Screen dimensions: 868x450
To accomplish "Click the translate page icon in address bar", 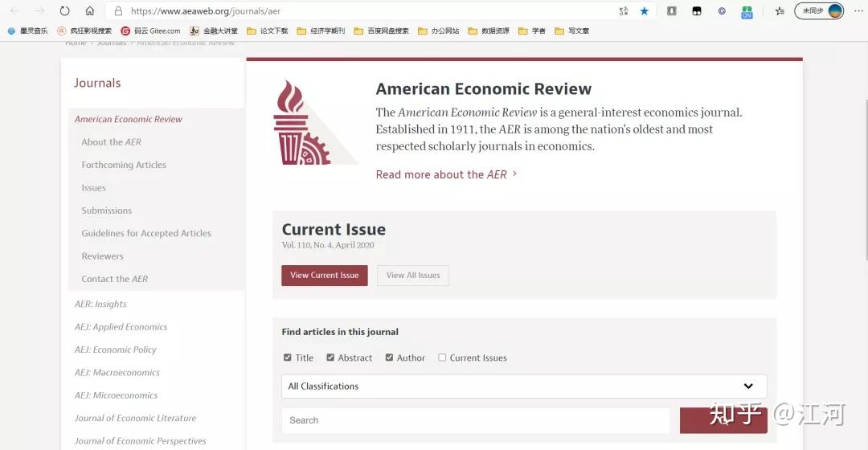I will [x=624, y=11].
